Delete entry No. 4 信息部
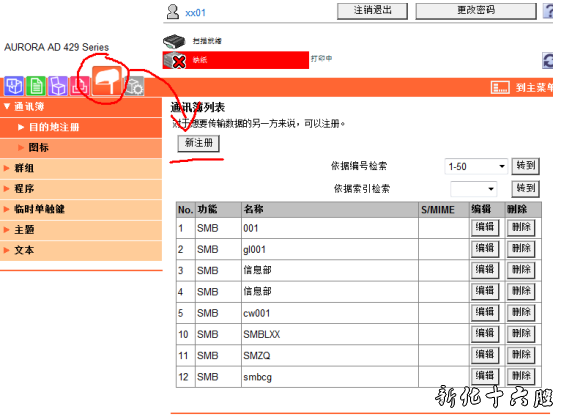Viewport: 564px width, 420px height. click(x=521, y=291)
